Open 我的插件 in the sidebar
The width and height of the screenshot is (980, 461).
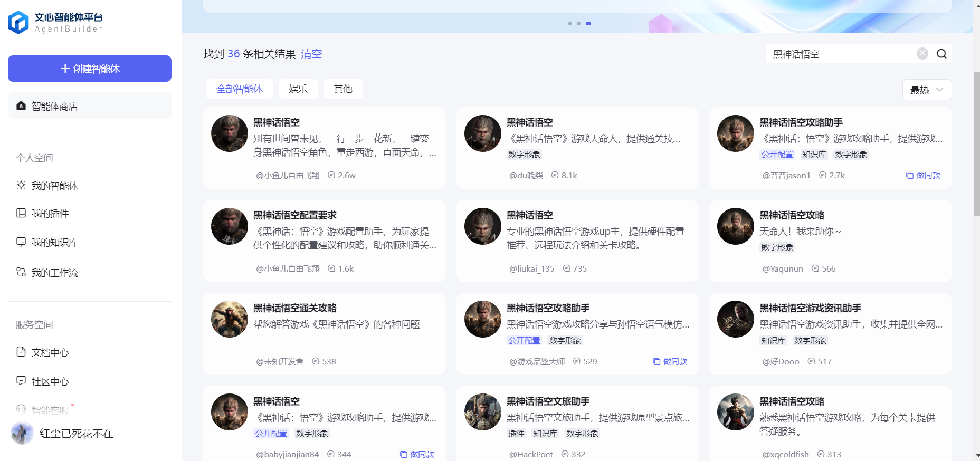(50, 213)
